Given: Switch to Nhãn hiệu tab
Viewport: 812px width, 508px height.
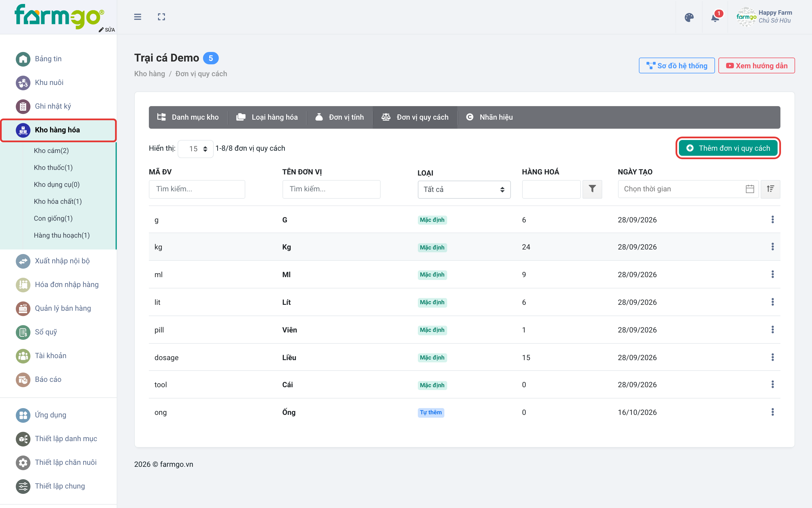Looking at the screenshot, I should (489, 117).
